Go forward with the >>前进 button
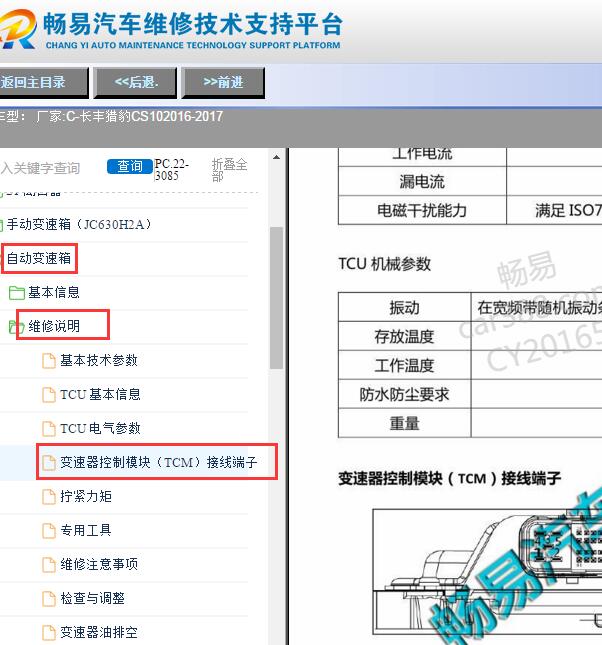 pyautogui.click(x=223, y=83)
